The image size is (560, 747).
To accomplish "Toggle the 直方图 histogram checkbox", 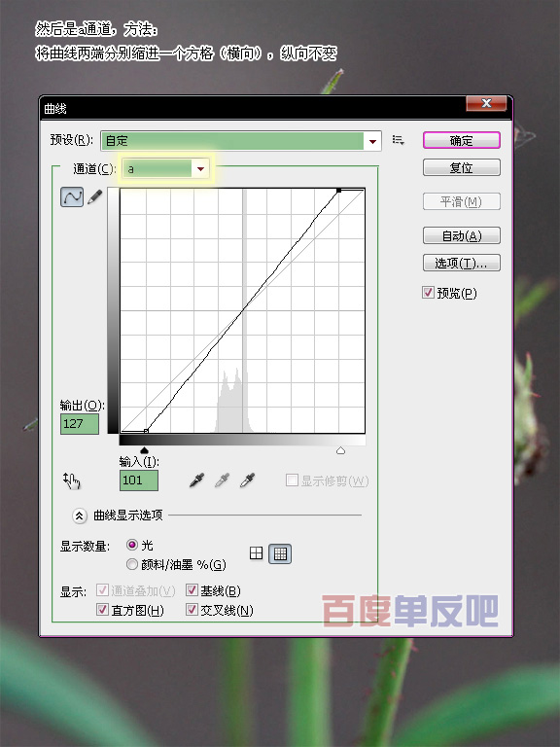I will click(102, 609).
